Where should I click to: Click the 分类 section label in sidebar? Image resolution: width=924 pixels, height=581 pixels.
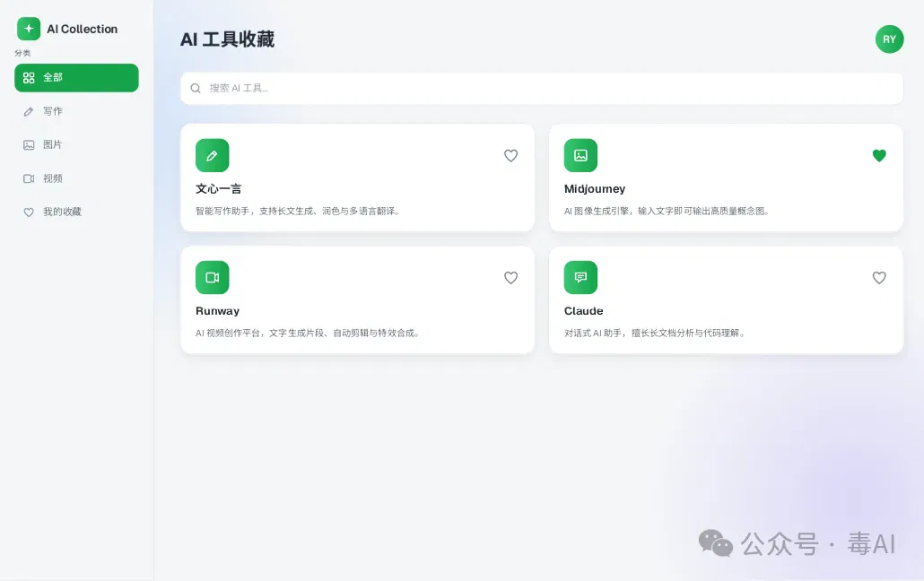point(22,53)
